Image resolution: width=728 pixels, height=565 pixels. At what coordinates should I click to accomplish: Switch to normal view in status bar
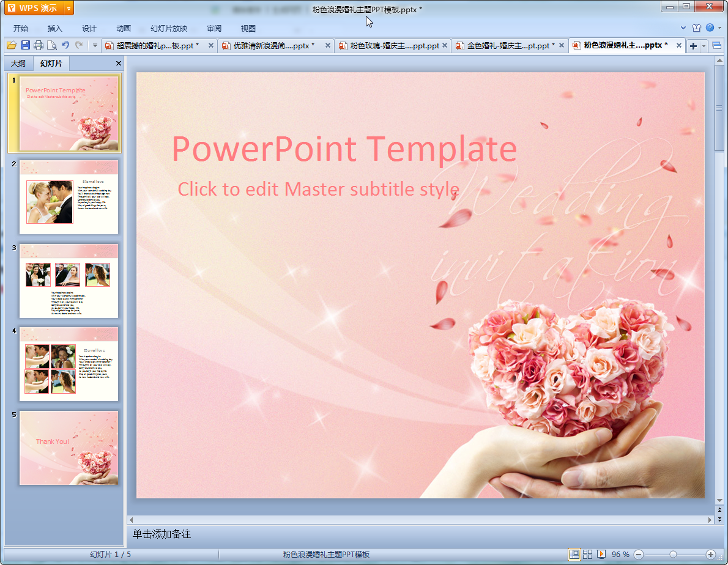(x=574, y=555)
